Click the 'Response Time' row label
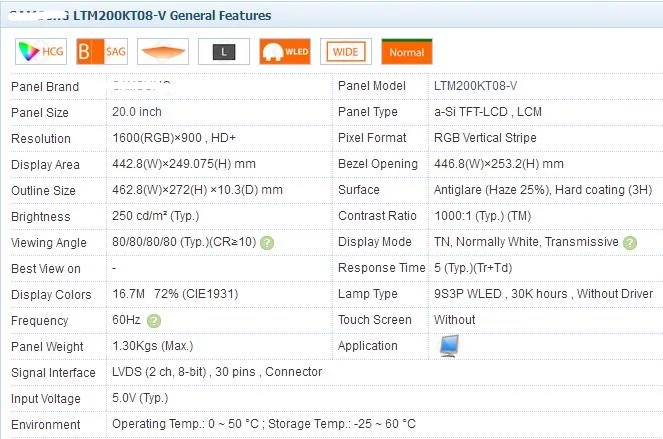 pyautogui.click(x=381, y=268)
